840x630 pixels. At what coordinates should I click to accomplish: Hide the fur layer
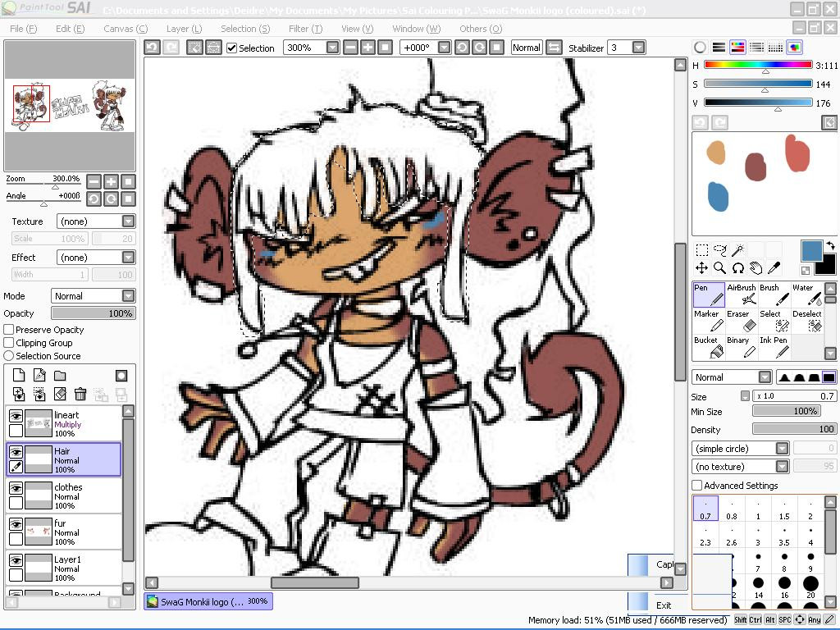point(16,524)
